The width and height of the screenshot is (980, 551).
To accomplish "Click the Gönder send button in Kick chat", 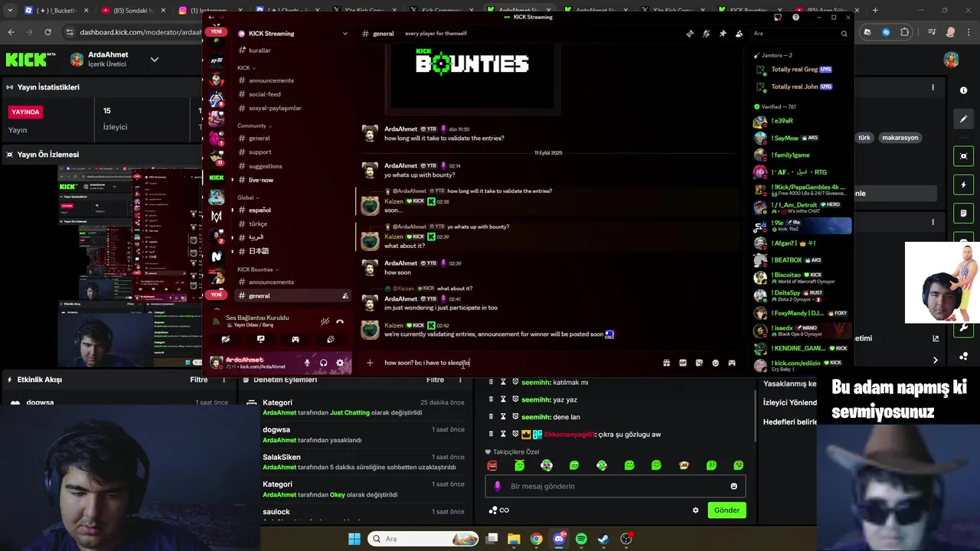I will [x=727, y=510].
